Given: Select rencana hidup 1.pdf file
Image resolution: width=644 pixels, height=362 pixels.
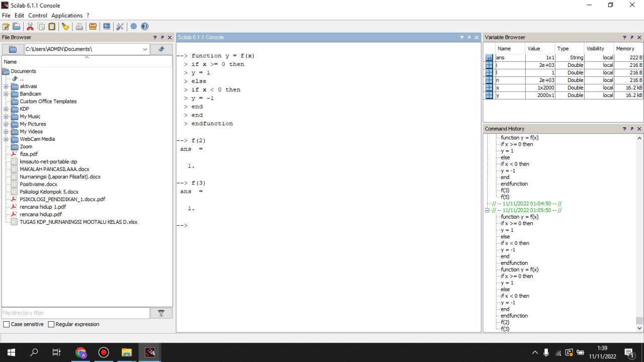Looking at the screenshot, I should pyautogui.click(x=43, y=207).
